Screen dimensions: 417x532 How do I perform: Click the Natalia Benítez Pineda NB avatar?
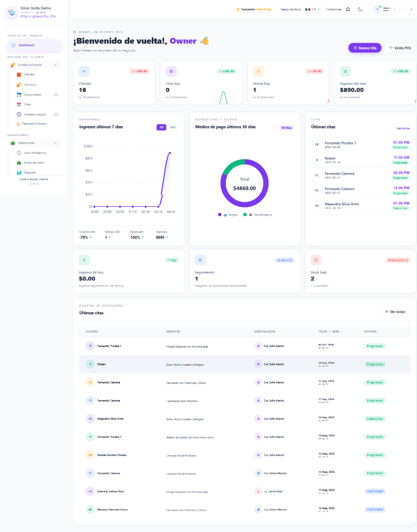tap(90, 455)
